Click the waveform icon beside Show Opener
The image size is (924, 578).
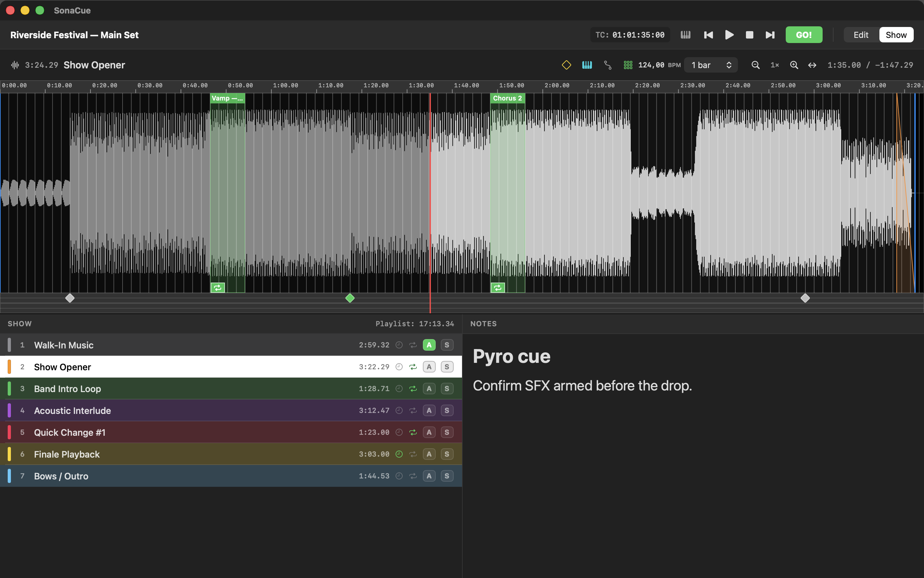click(x=15, y=65)
